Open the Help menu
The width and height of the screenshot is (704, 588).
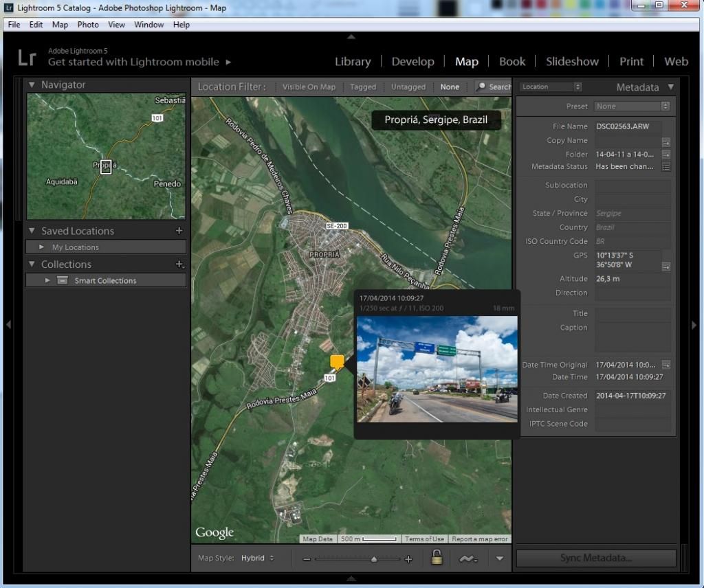[181, 25]
